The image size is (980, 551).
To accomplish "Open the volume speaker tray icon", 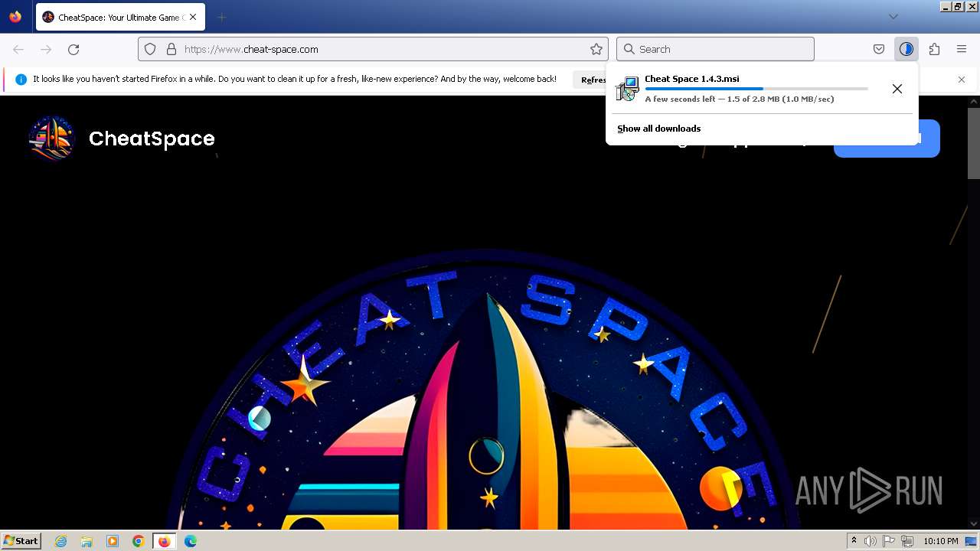I will pos(871,541).
